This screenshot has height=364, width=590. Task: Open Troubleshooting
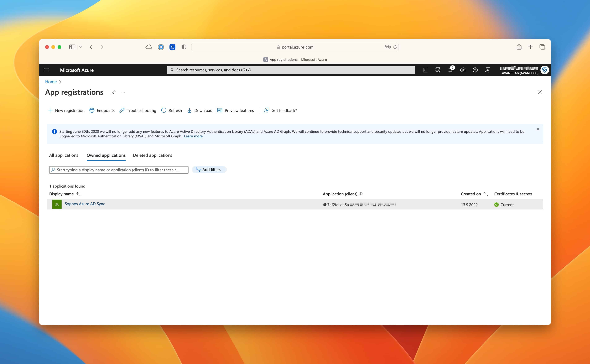pos(138,110)
